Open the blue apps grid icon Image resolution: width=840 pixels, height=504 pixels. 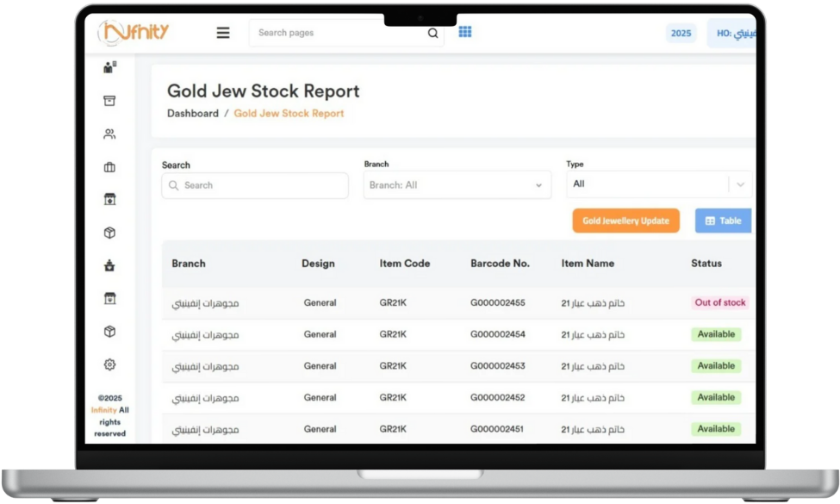(x=465, y=32)
